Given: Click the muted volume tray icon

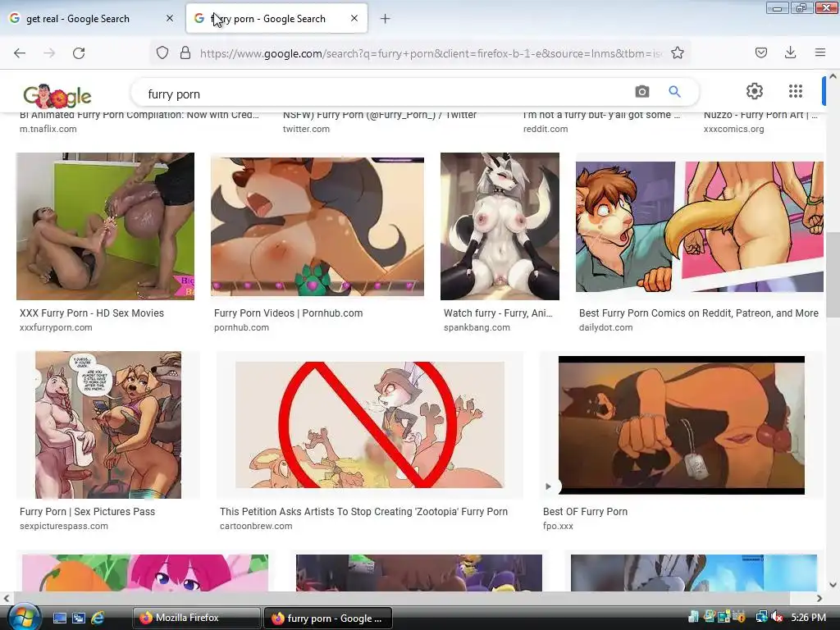Looking at the screenshot, I should coord(776,618).
